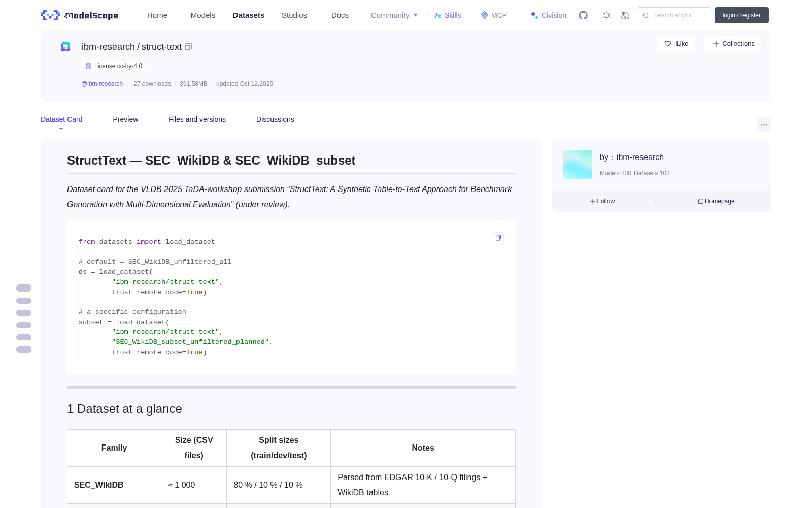Add the dataset to Collections
This screenshot has width=812, height=508.
click(x=733, y=44)
